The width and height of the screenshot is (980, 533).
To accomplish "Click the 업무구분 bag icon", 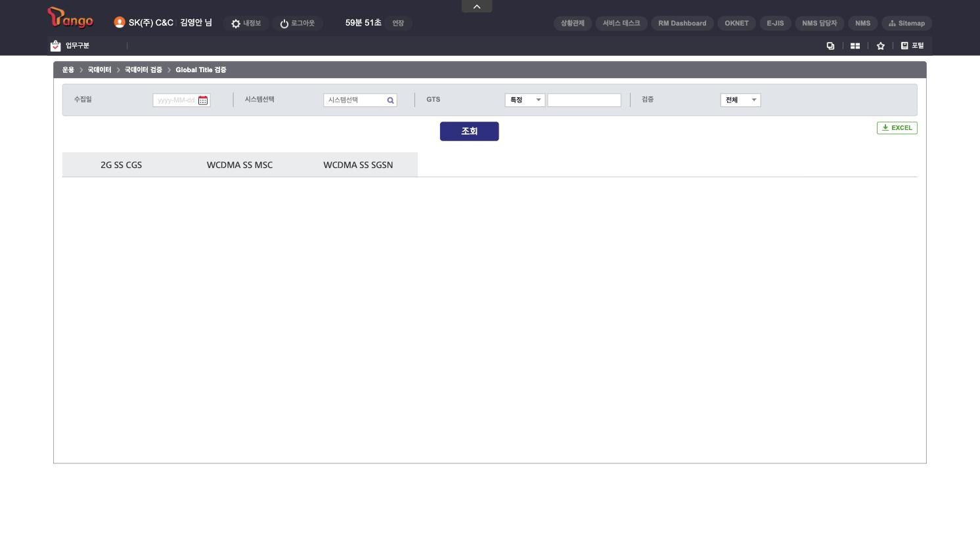I will coord(56,45).
